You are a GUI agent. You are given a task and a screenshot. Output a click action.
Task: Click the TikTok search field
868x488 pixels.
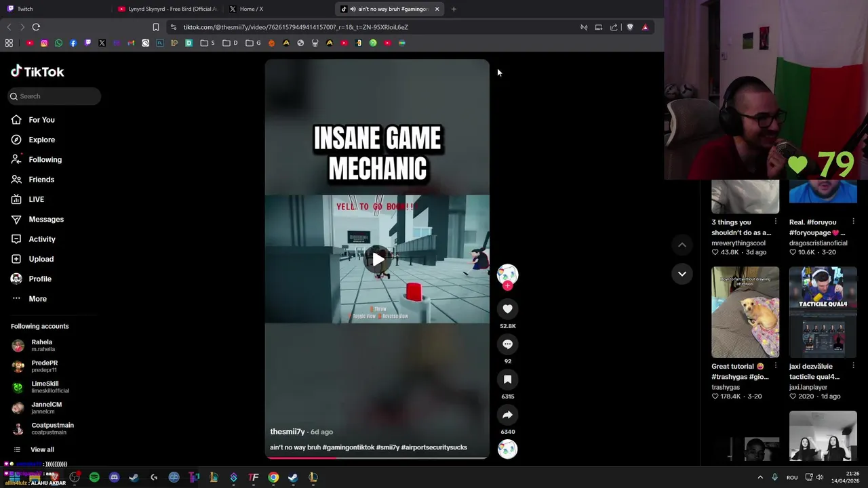(x=54, y=96)
